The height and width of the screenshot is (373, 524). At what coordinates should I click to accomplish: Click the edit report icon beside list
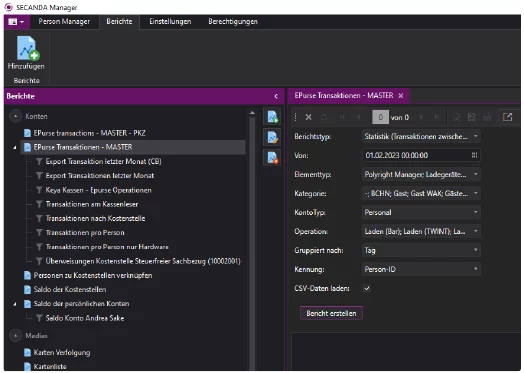(x=272, y=137)
